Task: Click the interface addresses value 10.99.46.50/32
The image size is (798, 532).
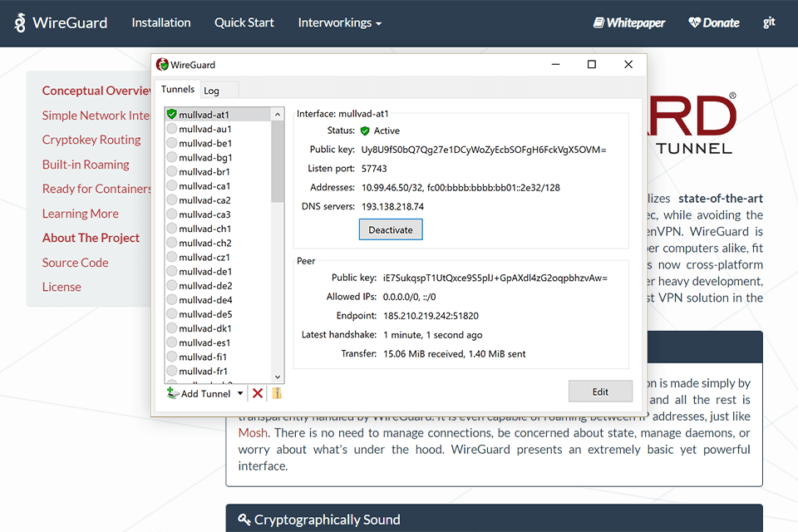Action: click(461, 187)
